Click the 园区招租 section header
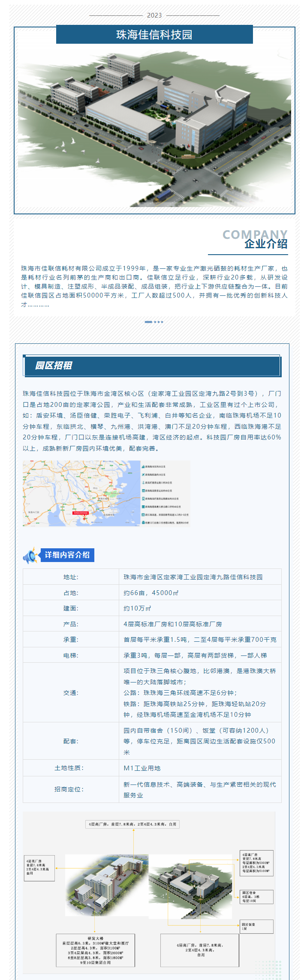Screen dimensions: 307x980 [x=152, y=366]
